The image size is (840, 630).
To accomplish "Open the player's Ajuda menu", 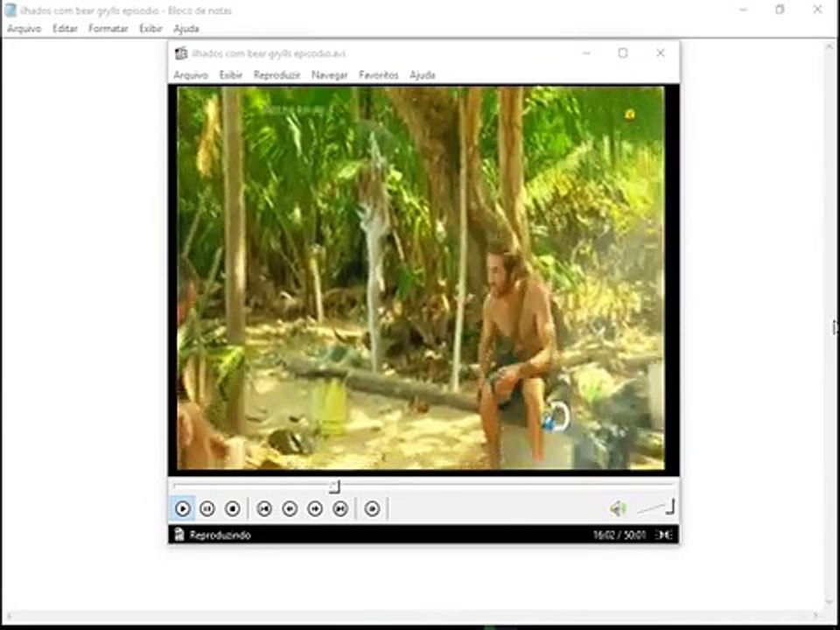I will point(422,75).
